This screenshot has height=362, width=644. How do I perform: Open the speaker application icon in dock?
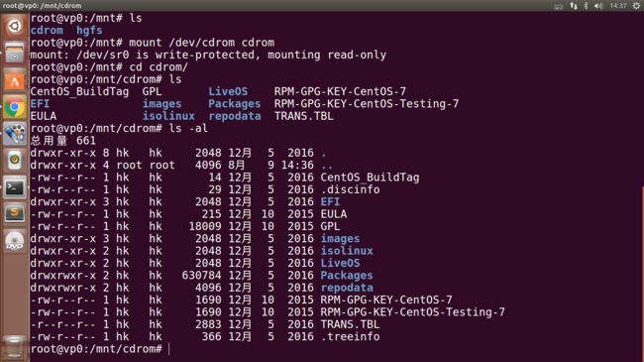coord(15,161)
